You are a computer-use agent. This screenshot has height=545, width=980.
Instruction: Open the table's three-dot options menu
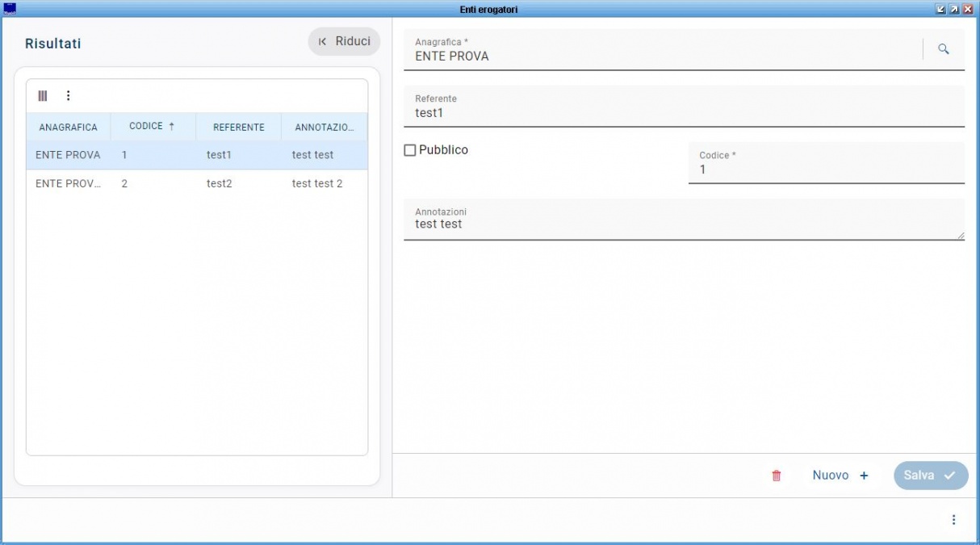pyautogui.click(x=68, y=95)
